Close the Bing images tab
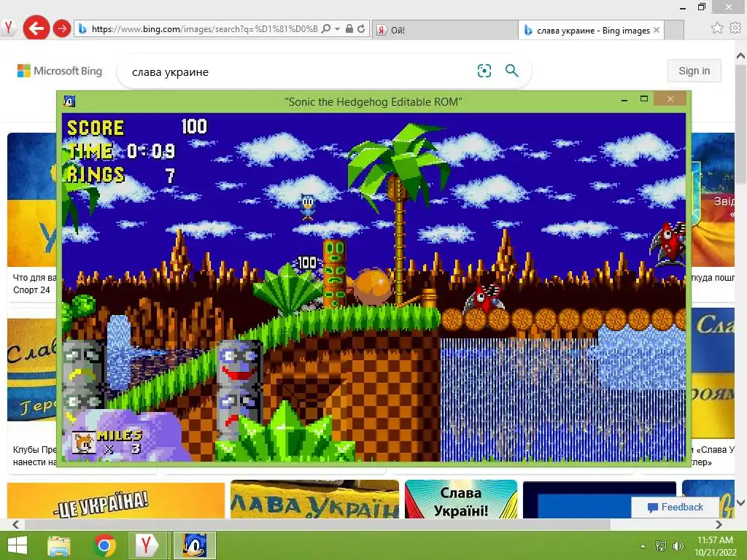747x560 pixels. point(657,30)
